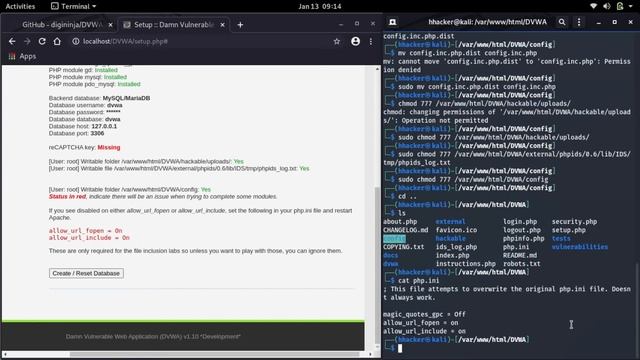The width and height of the screenshot is (640, 360).
Task: Select 'instructions.php' in terminal listing
Action: point(466,264)
